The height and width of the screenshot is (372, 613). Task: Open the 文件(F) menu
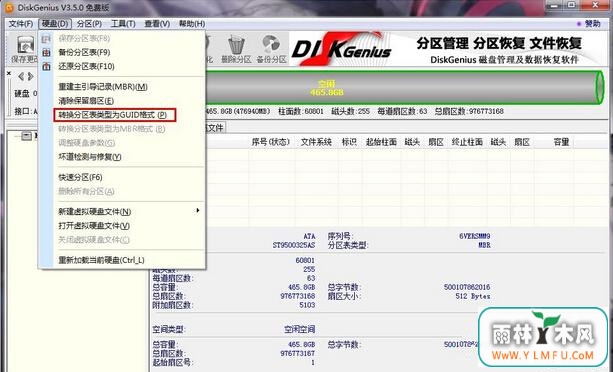coord(21,24)
